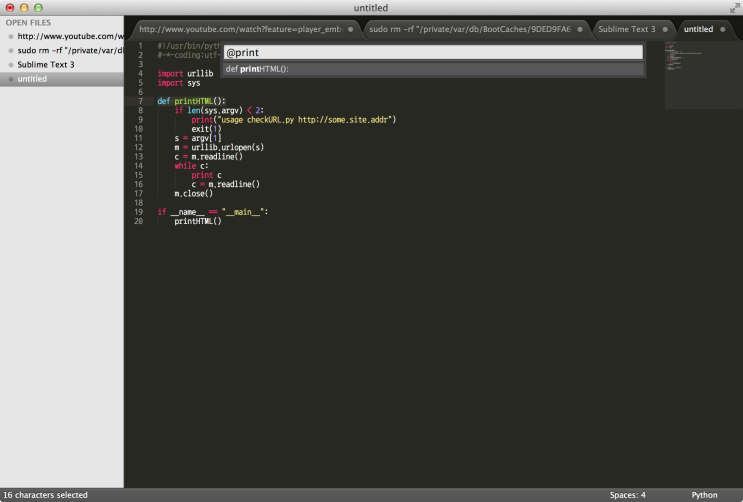Close the 'untitled' tab via its dot
The width and height of the screenshot is (743, 502).
tap(723, 29)
